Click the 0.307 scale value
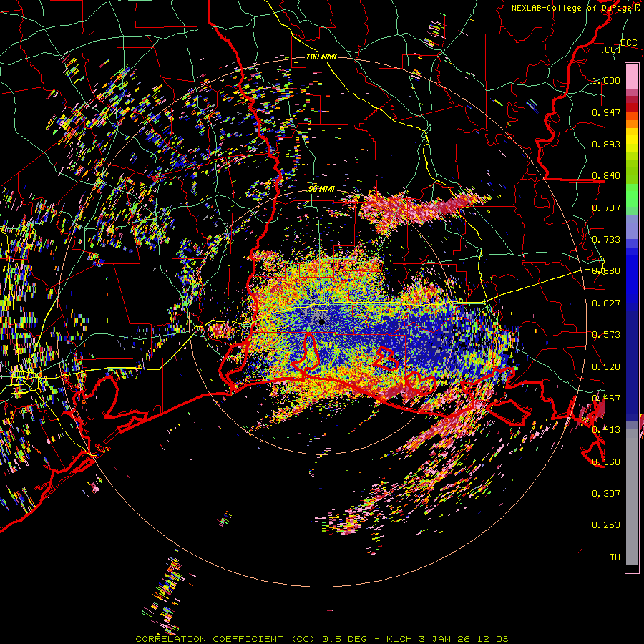The image size is (644, 644). pos(606,494)
